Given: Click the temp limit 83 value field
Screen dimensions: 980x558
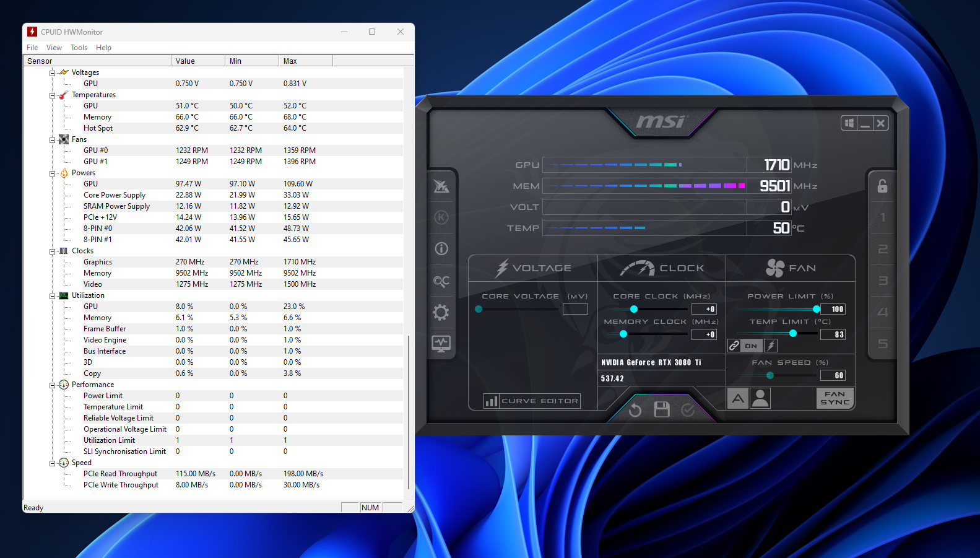Looking at the screenshot, I should (x=833, y=334).
